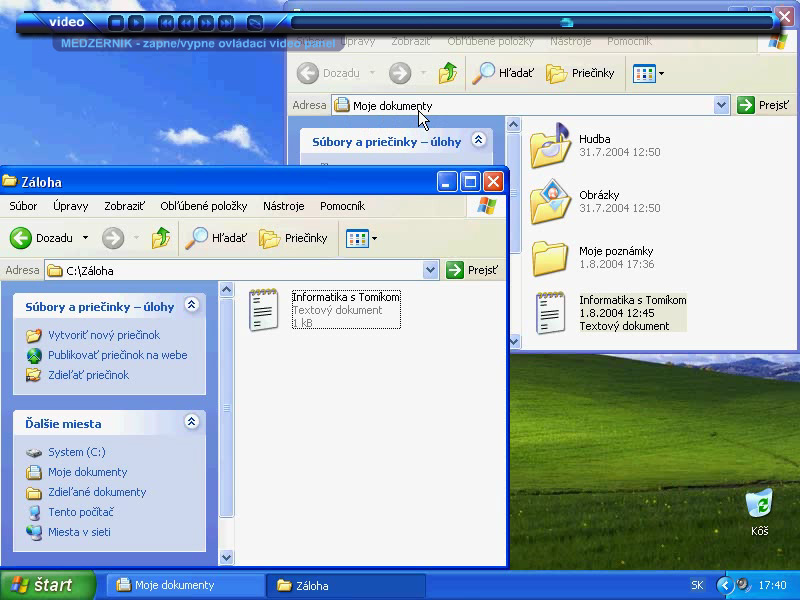
Task: Open Hľadať search in Moje dokumenty window
Action: pos(503,73)
